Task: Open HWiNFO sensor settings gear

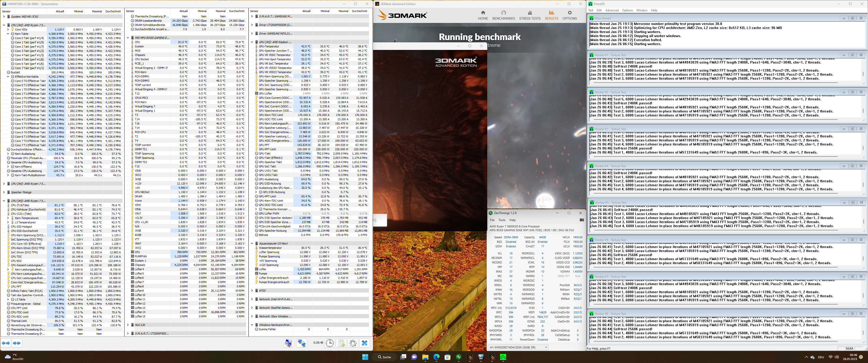Action: [353, 343]
